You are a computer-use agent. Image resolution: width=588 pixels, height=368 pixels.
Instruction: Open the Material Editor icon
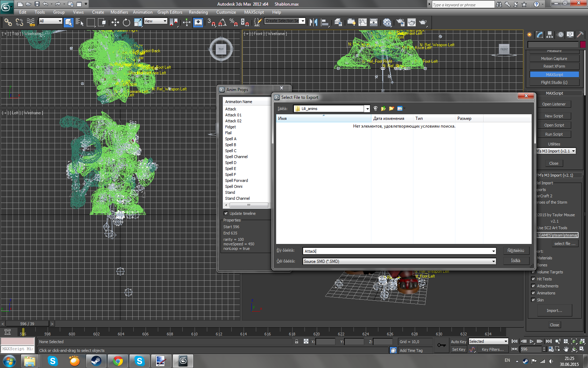coord(387,22)
